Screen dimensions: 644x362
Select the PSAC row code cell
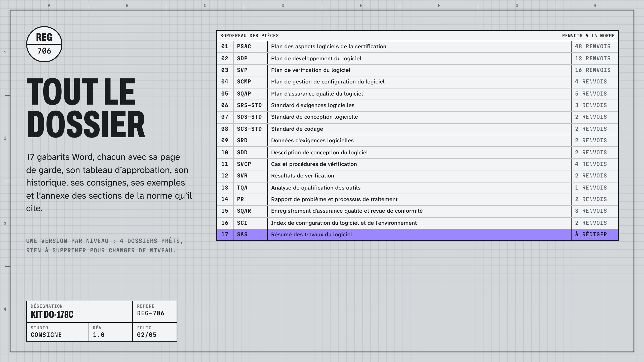[250, 47]
